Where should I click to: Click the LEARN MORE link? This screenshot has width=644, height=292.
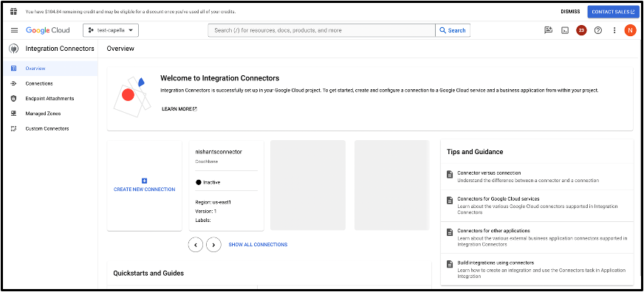[179, 109]
